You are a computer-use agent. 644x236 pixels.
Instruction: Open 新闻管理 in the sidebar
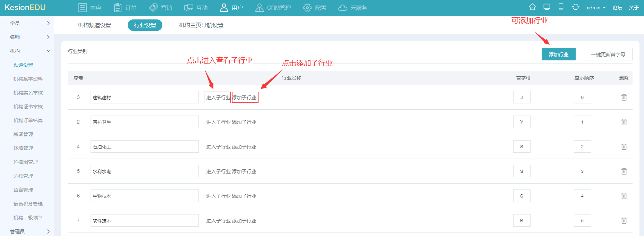[23, 134]
